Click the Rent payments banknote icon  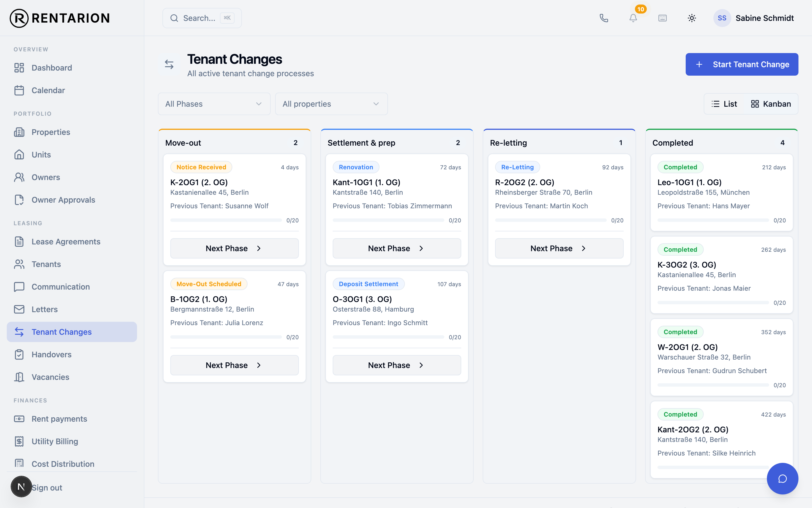[19, 419]
